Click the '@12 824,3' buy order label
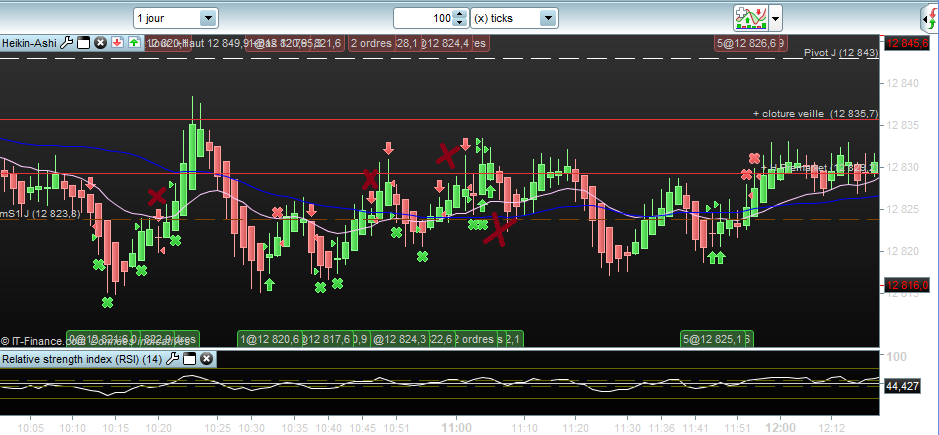Image resolution: width=939 pixels, height=435 pixels. coord(399,339)
